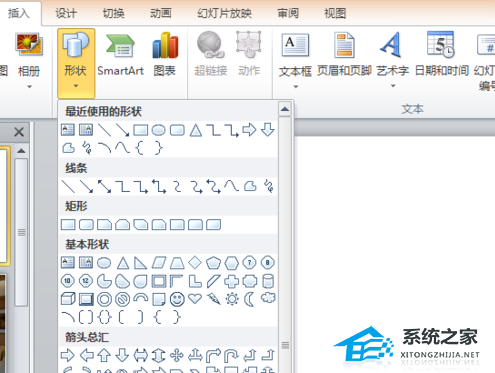Select the right arrow in recent shapes
This screenshot has height=373, width=495.
point(249,130)
